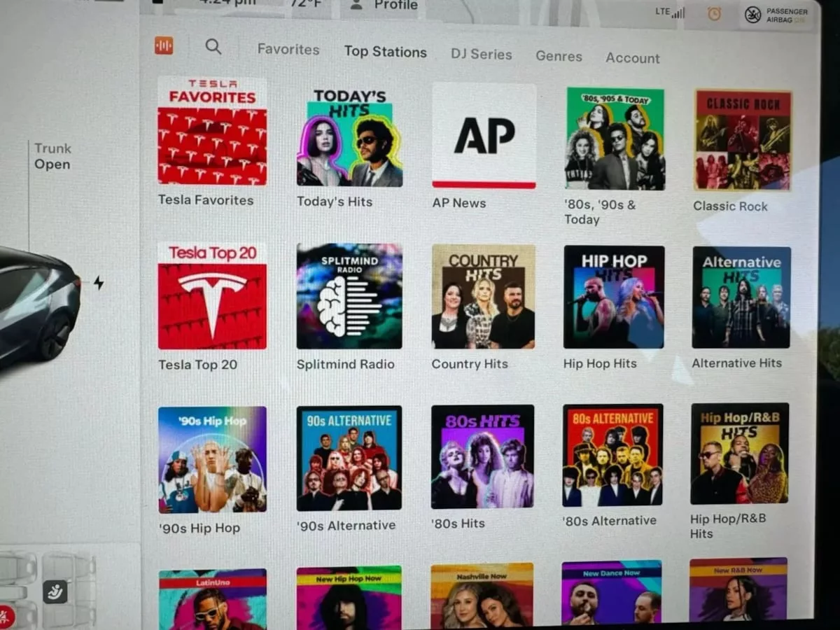
Task: Play the Tesla Favorites station
Action: (212, 131)
